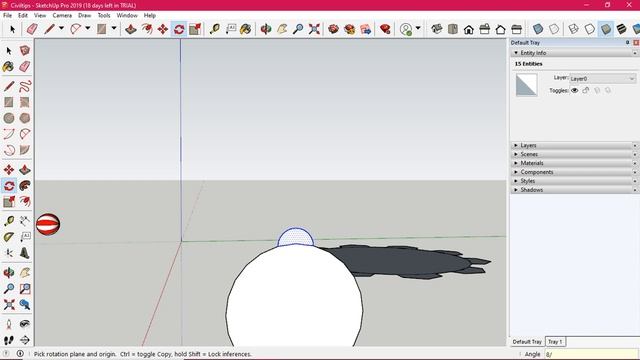The height and width of the screenshot is (360, 640).
Task: Open the sign-in user account button
Action: click(406, 29)
